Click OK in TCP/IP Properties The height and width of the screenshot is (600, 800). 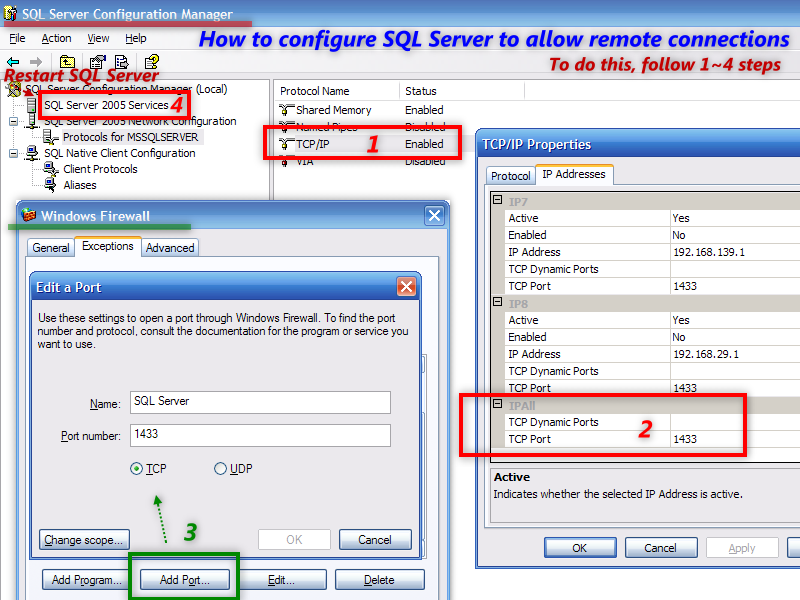[580, 548]
